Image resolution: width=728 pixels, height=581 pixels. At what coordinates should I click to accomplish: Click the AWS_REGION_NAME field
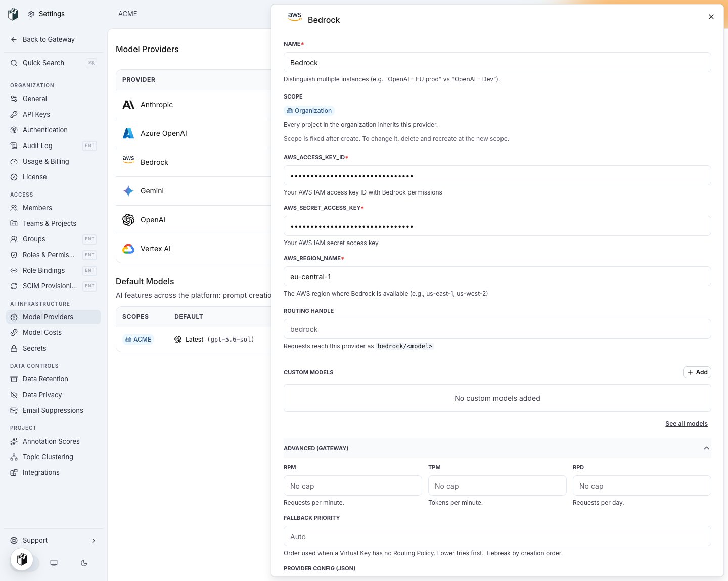click(x=497, y=277)
